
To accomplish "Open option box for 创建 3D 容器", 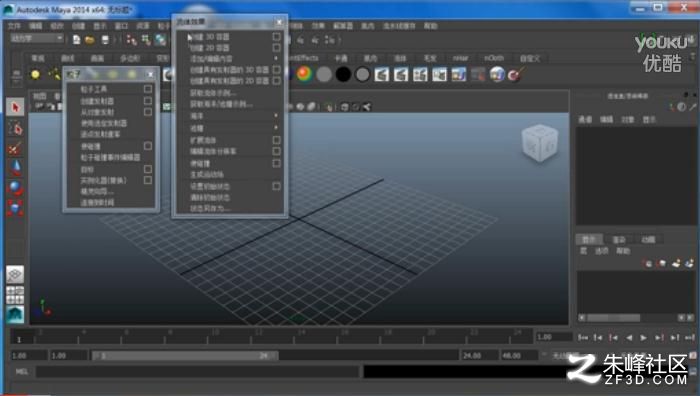I will (x=276, y=36).
